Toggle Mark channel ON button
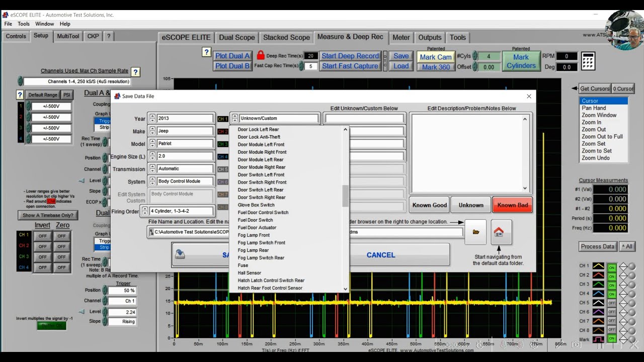 (612, 338)
